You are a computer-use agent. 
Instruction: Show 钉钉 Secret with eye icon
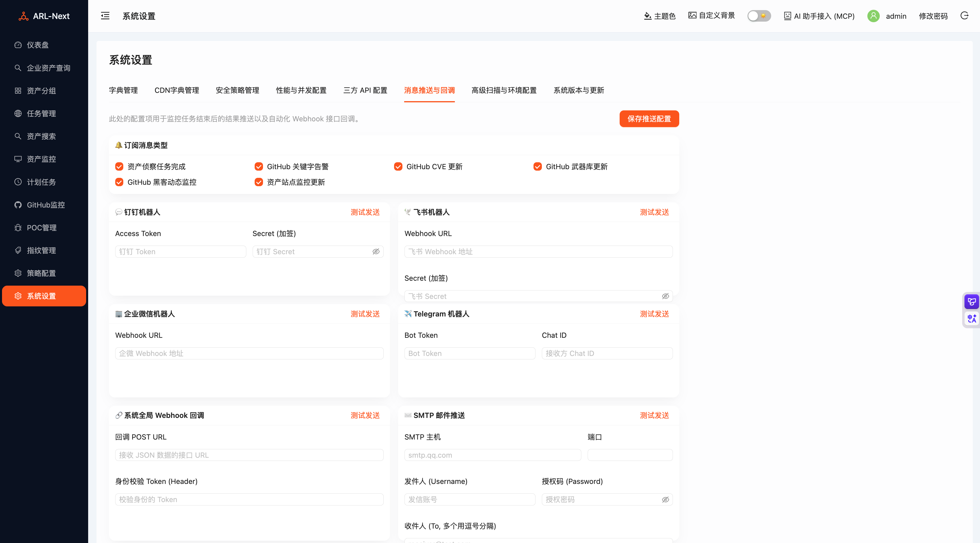(376, 252)
